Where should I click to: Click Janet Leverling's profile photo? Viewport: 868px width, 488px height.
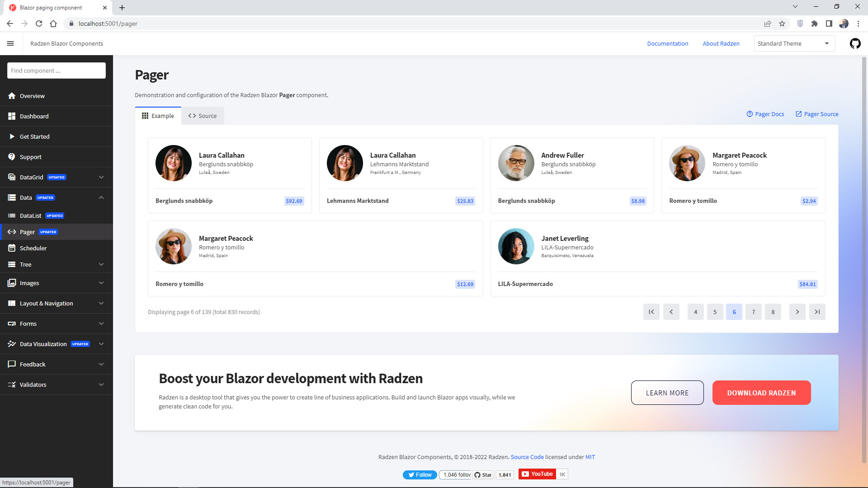516,246
